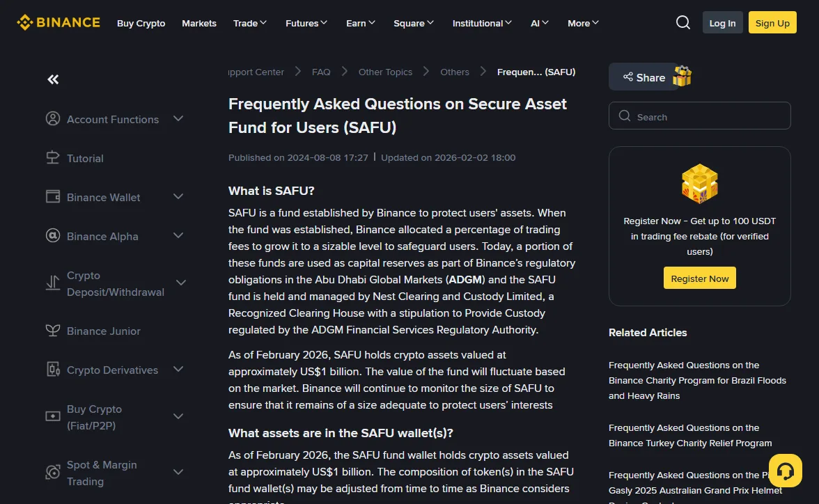This screenshot has width=819, height=504.
Task: Click the Binance Wallet icon
Action: tap(53, 196)
